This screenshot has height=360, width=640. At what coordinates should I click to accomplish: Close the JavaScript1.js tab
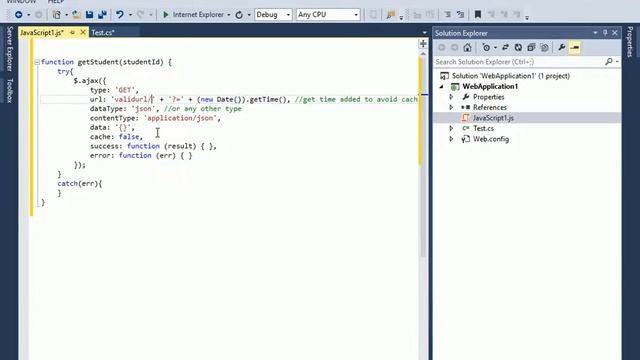83,32
